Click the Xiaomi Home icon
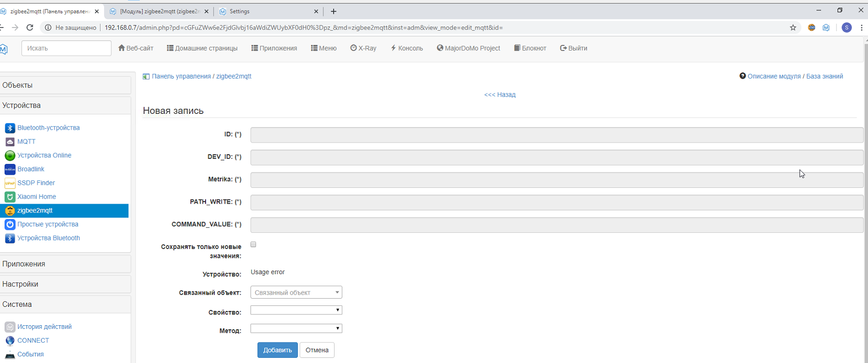This screenshot has width=868, height=363. click(x=10, y=197)
